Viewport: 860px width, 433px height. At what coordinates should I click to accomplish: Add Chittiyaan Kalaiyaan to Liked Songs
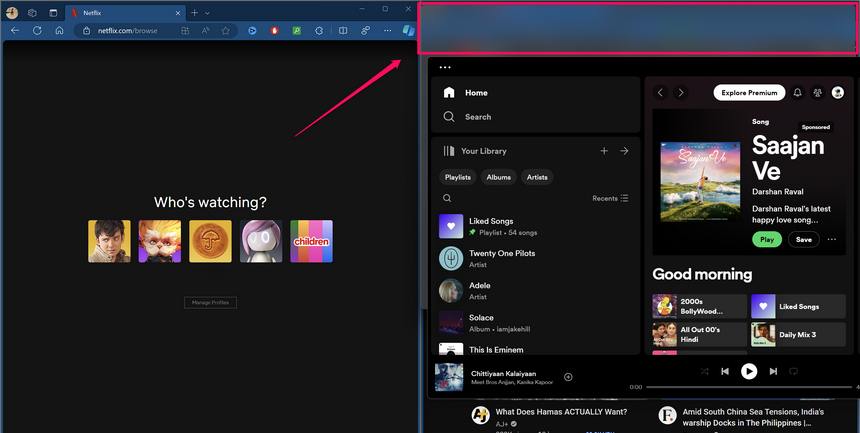[568, 377]
